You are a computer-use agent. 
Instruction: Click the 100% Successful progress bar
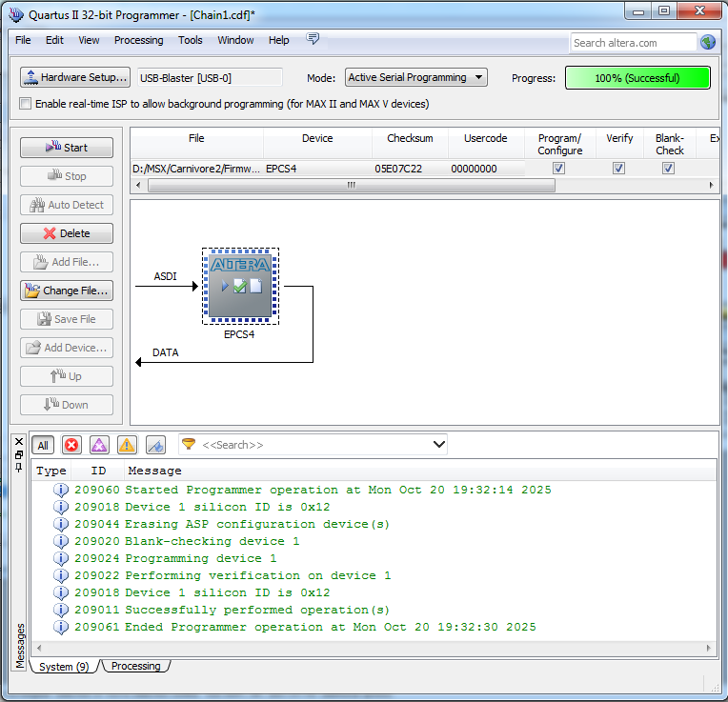(637, 77)
